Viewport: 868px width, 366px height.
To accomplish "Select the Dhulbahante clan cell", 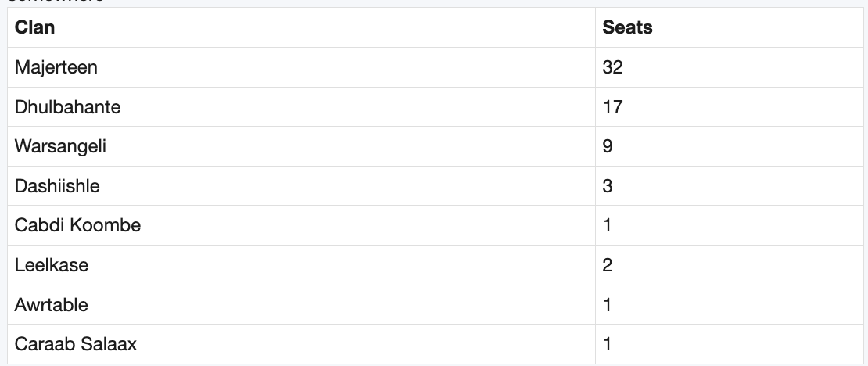I will pyautogui.click(x=301, y=107).
